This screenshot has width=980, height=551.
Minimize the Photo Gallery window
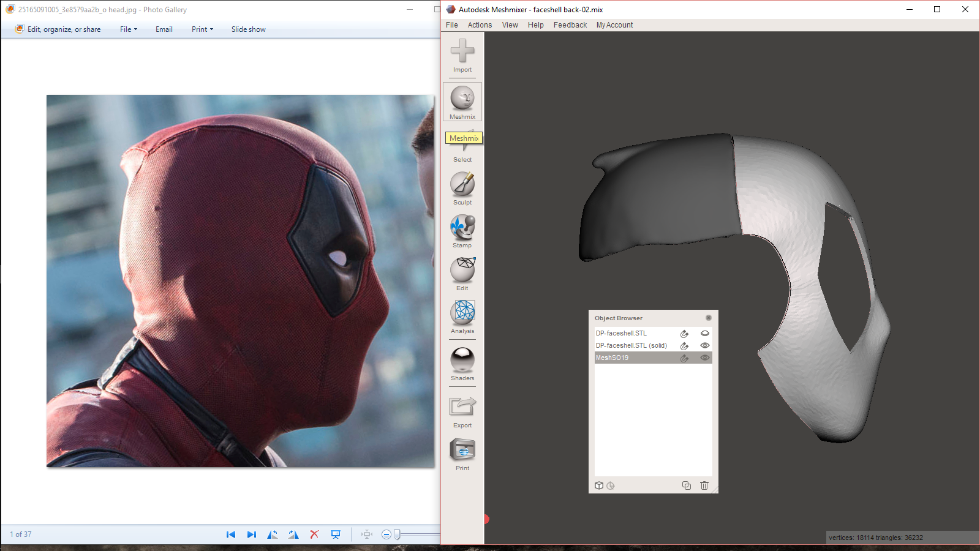[x=410, y=9]
